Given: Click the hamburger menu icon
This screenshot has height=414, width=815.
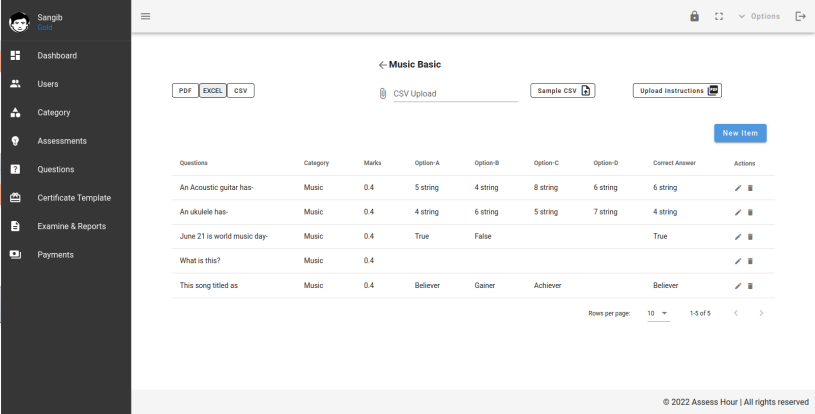Looking at the screenshot, I should pos(145,16).
